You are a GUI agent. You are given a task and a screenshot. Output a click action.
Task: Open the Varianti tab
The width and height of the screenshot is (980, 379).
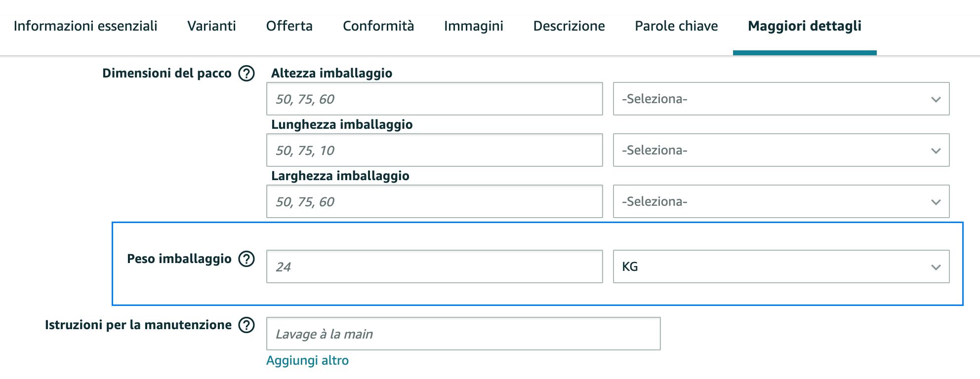pos(211,26)
